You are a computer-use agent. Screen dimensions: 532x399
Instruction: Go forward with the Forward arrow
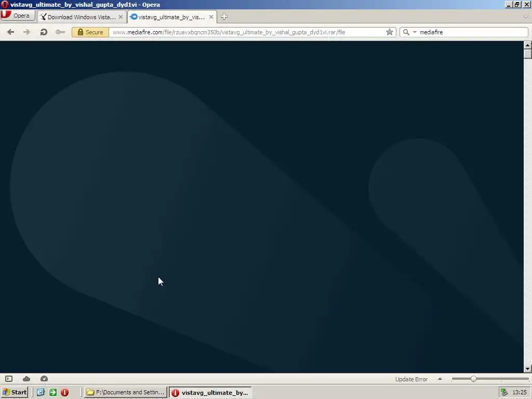pyautogui.click(x=26, y=32)
